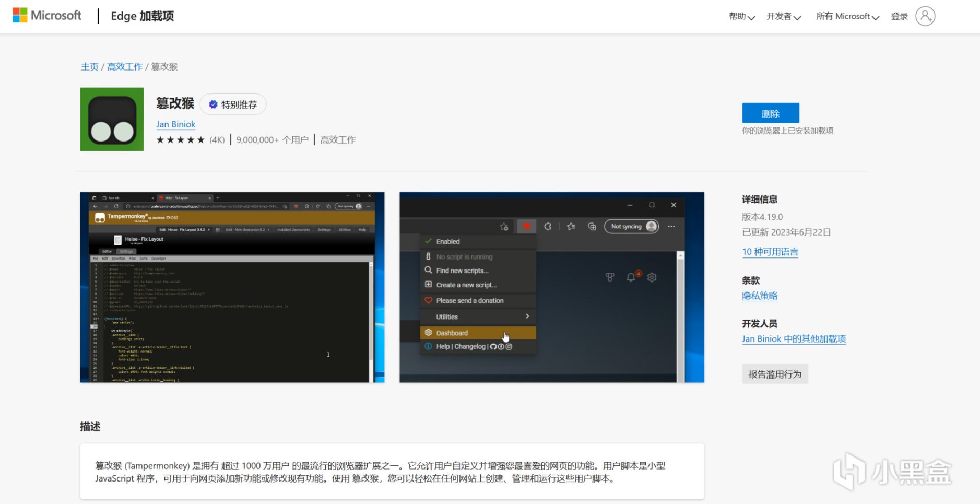Viewport: 980px width, 504px height.
Task: Click the five-star rating row
Action: [x=181, y=140]
